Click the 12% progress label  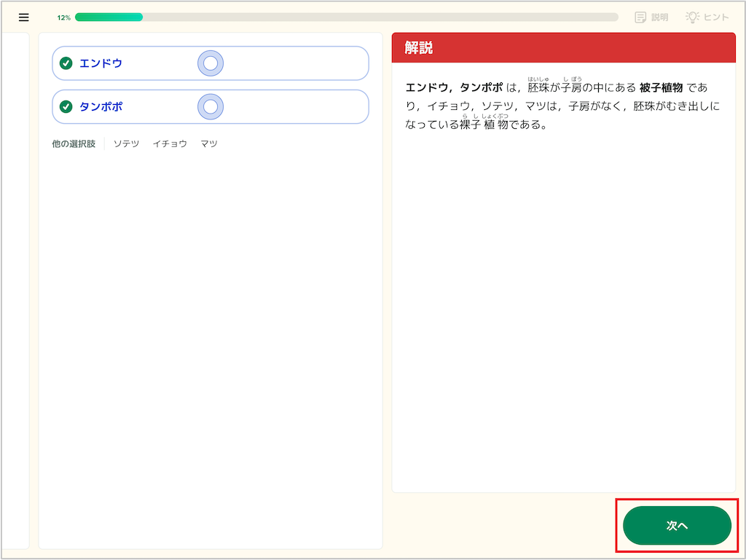tap(64, 17)
